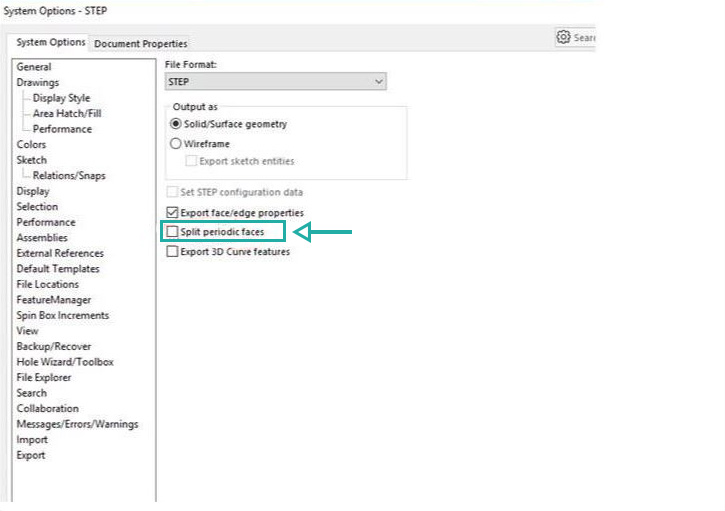Uncheck Export face/edge properties
This screenshot has height=511, width=725.
173,212
